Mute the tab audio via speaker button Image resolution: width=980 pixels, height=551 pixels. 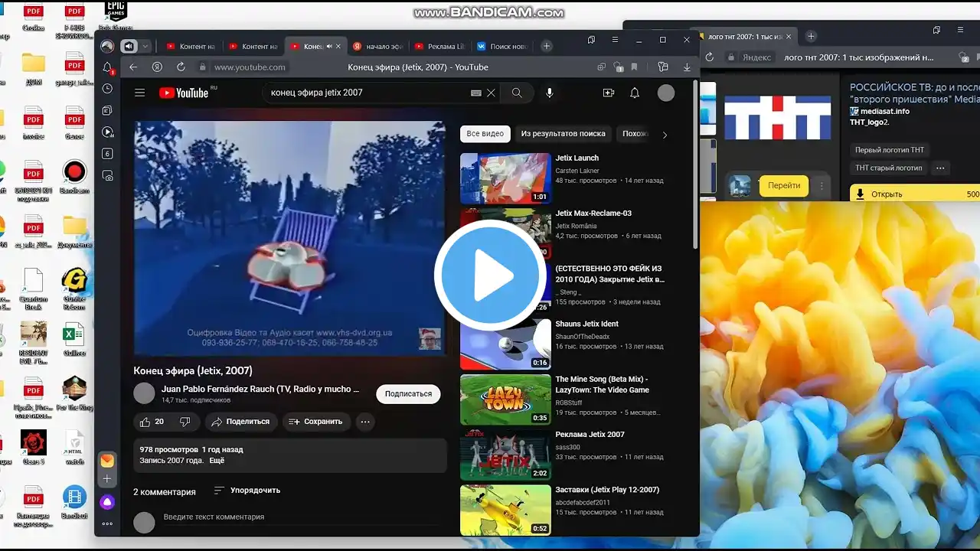[x=127, y=46]
